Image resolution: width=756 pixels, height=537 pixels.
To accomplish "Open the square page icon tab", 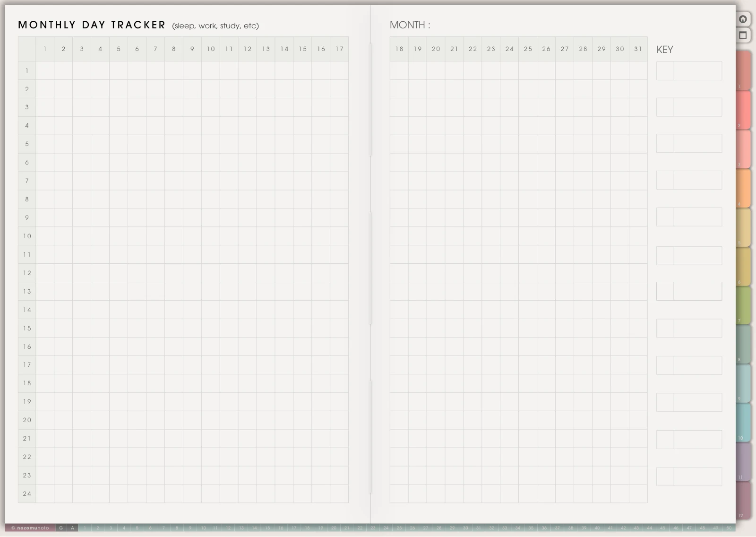I will point(743,35).
